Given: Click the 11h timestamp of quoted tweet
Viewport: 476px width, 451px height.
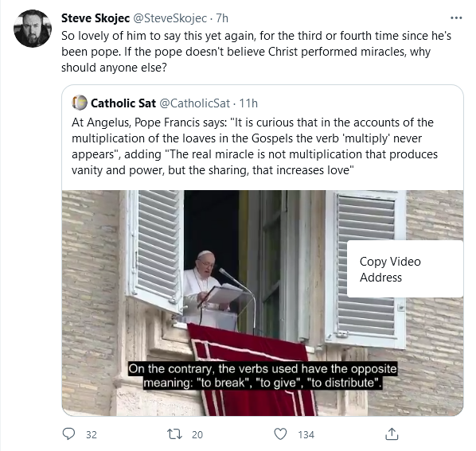Looking at the screenshot, I should coord(248,103).
